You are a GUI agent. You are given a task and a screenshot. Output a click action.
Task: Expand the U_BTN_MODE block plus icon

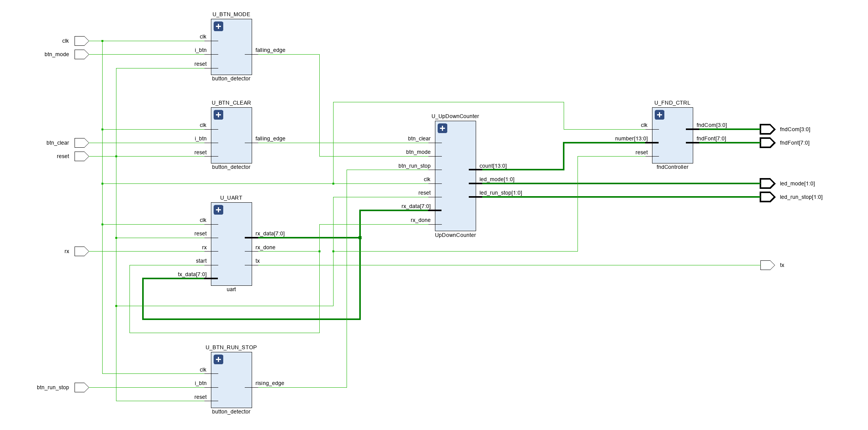(x=218, y=27)
